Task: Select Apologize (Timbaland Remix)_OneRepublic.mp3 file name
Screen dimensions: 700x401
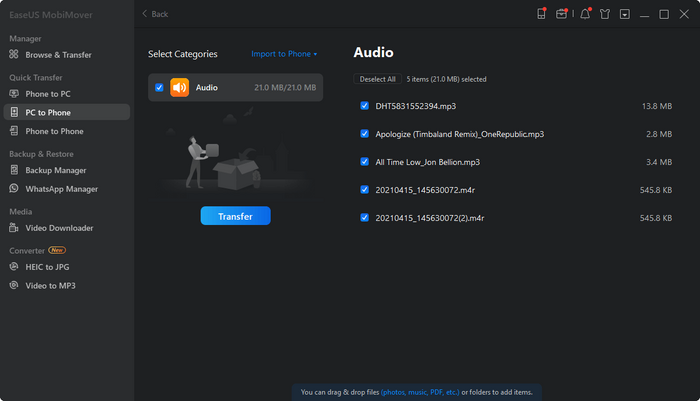Action: coord(459,134)
